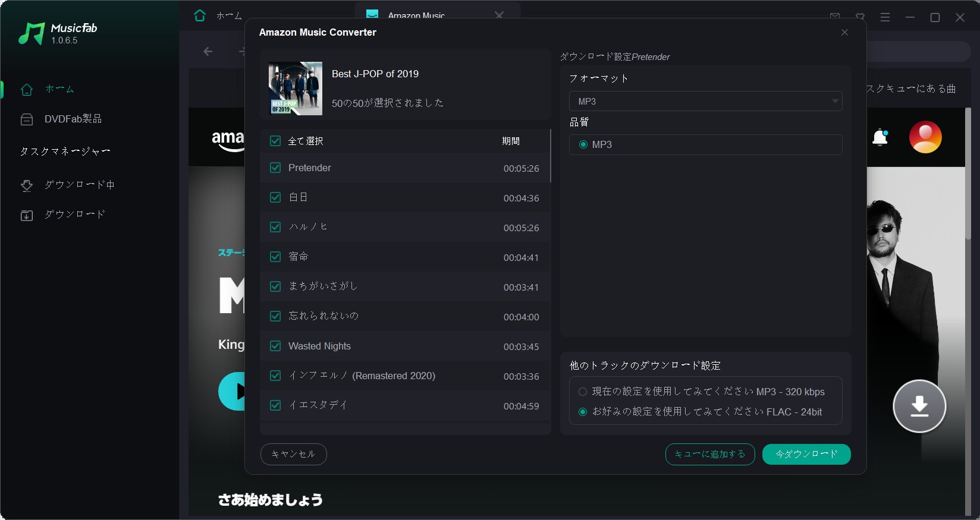Select preferred settings FLAC - 24bit option
The height and width of the screenshot is (520, 980).
coord(583,412)
